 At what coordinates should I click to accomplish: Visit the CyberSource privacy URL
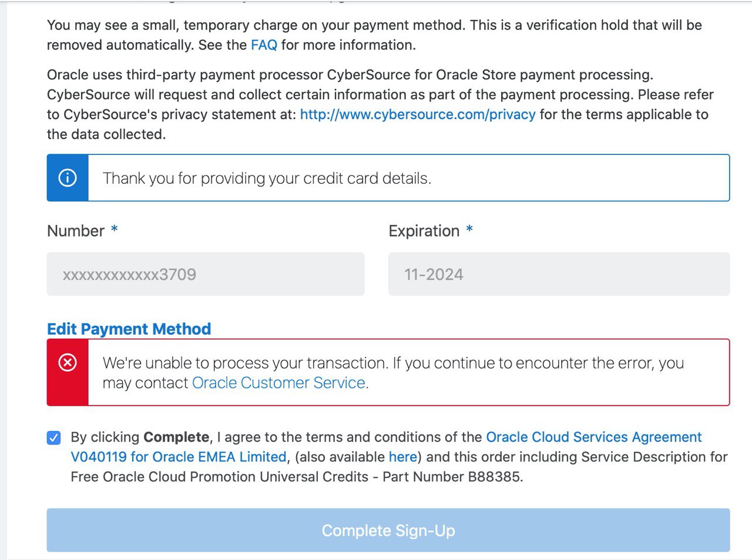[417, 114]
